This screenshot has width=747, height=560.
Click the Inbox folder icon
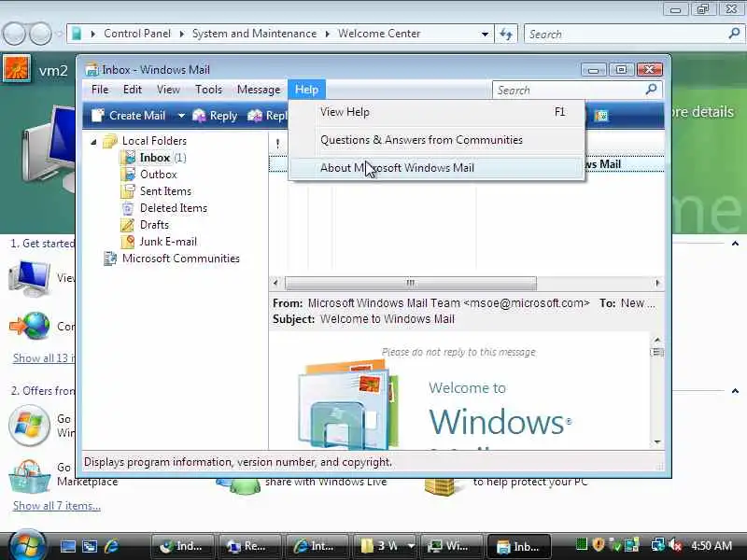128,158
